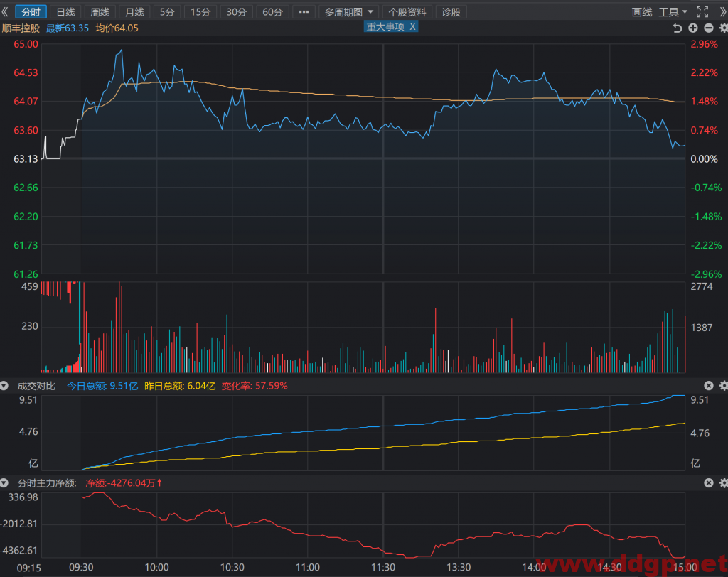Close the 重大事项 tag with X
The height and width of the screenshot is (577, 728).
pos(412,27)
